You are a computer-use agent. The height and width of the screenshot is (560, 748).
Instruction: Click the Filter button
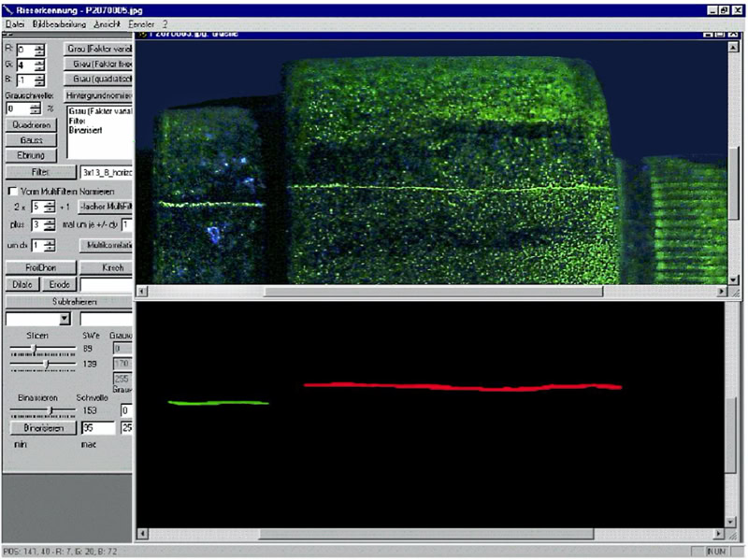pos(38,172)
